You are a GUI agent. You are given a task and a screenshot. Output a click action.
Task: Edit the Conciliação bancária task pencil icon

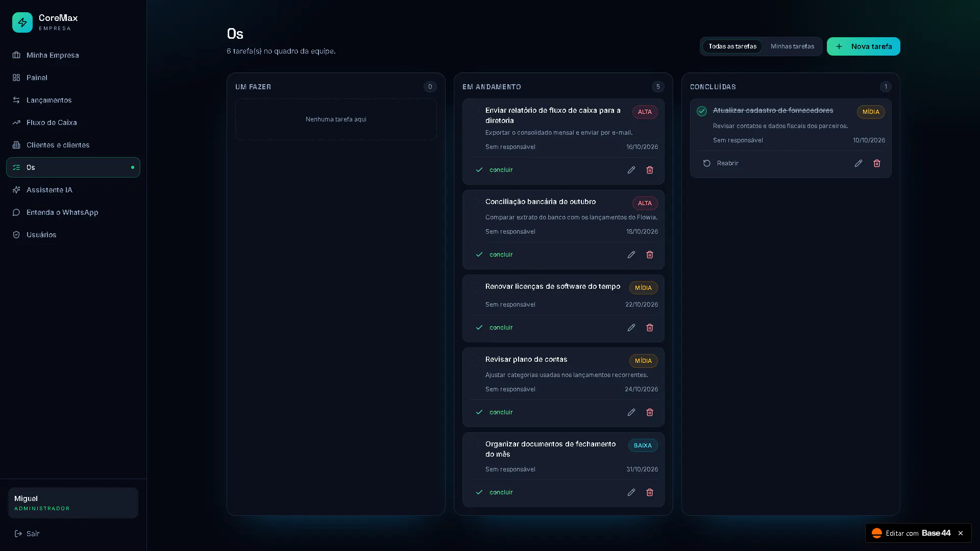[631, 255]
